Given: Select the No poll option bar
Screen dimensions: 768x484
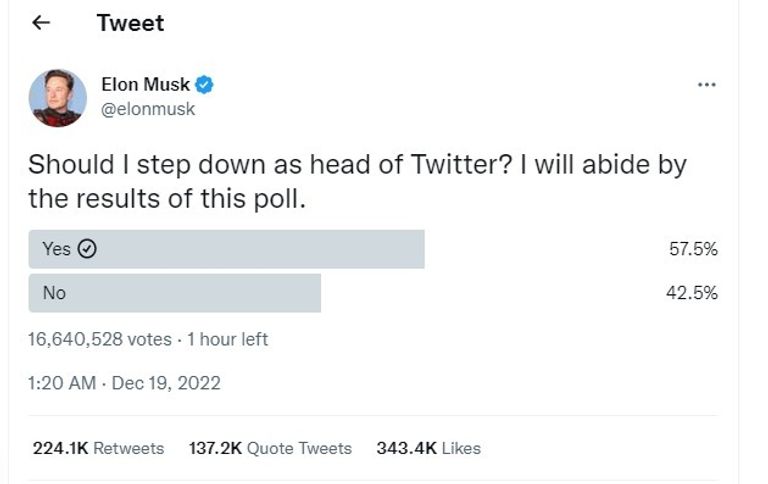Looking at the screenshot, I should point(174,293).
